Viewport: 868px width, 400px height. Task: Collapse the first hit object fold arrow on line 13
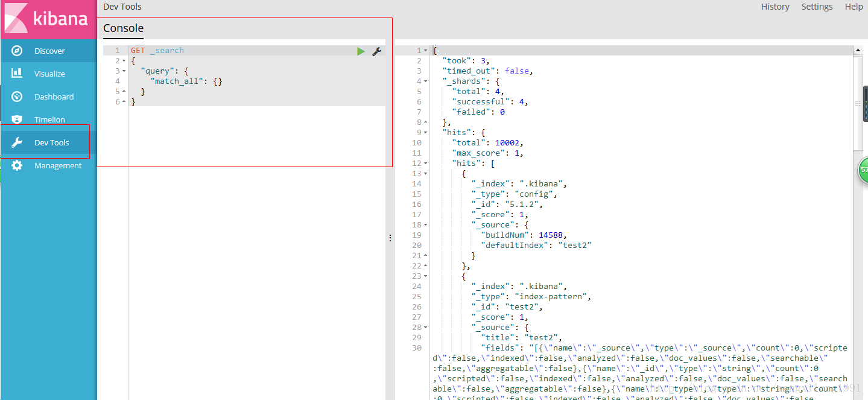(x=425, y=174)
